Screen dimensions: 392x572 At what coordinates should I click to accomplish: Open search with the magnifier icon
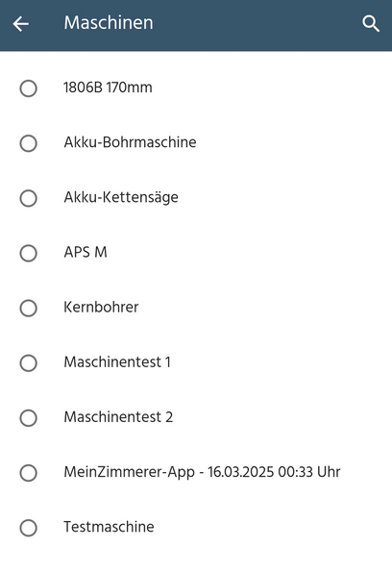[371, 24]
